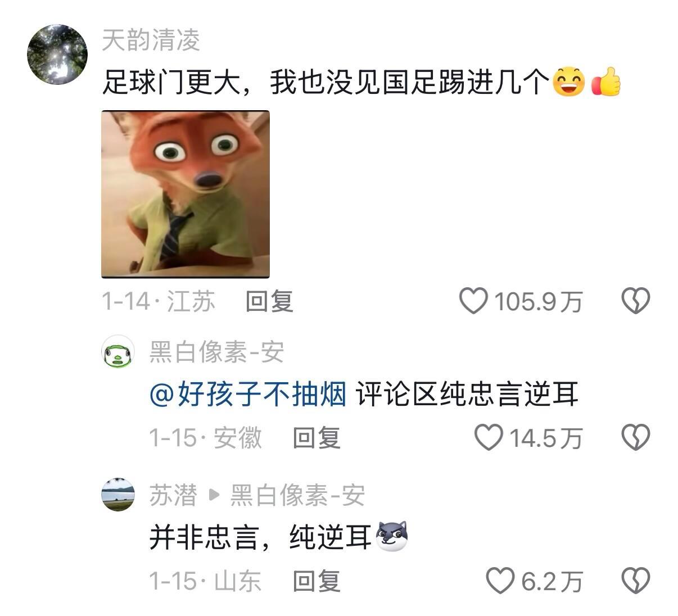Open username 苏潜
This screenshot has height=616, width=678.
point(173,495)
